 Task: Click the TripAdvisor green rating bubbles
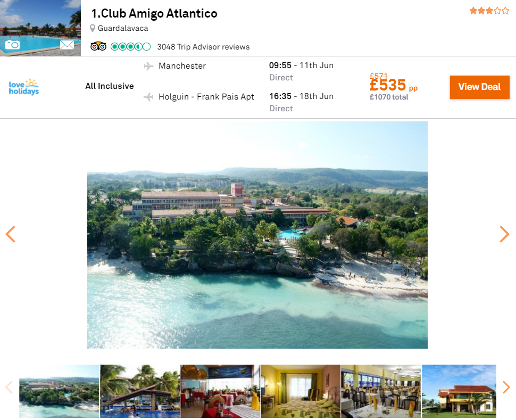pyautogui.click(x=131, y=46)
